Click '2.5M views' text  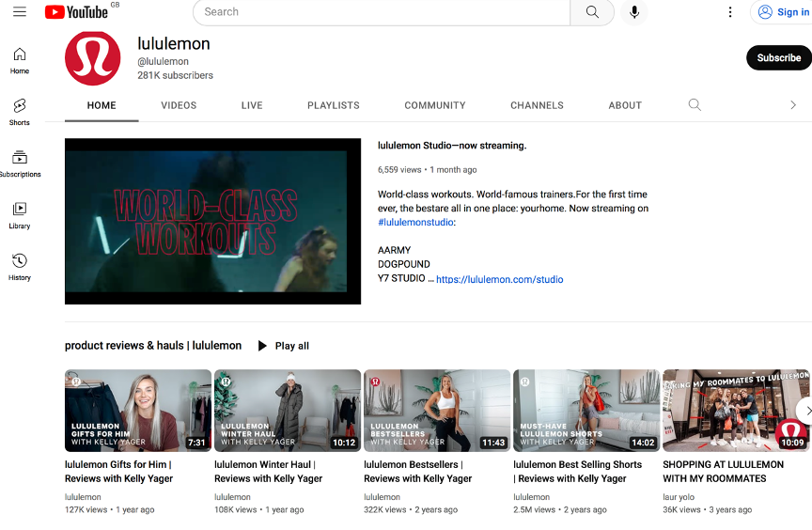click(x=534, y=510)
